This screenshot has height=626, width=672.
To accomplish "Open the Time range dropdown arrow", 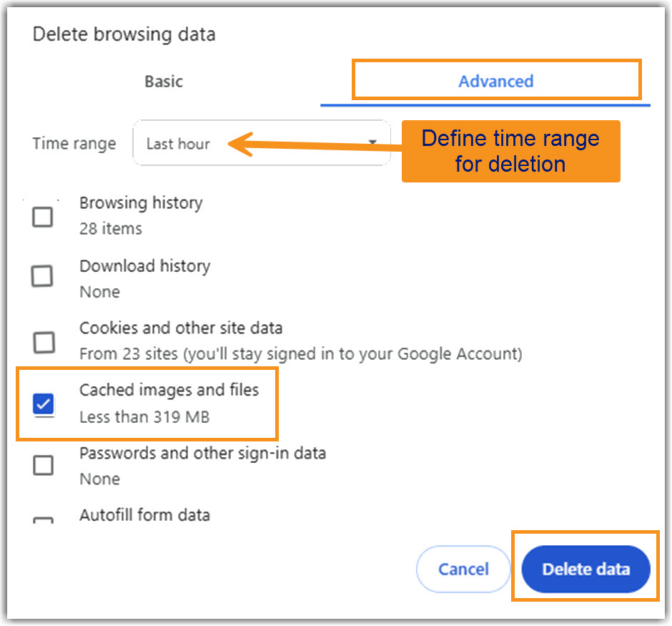I will pyautogui.click(x=372, y=143).
